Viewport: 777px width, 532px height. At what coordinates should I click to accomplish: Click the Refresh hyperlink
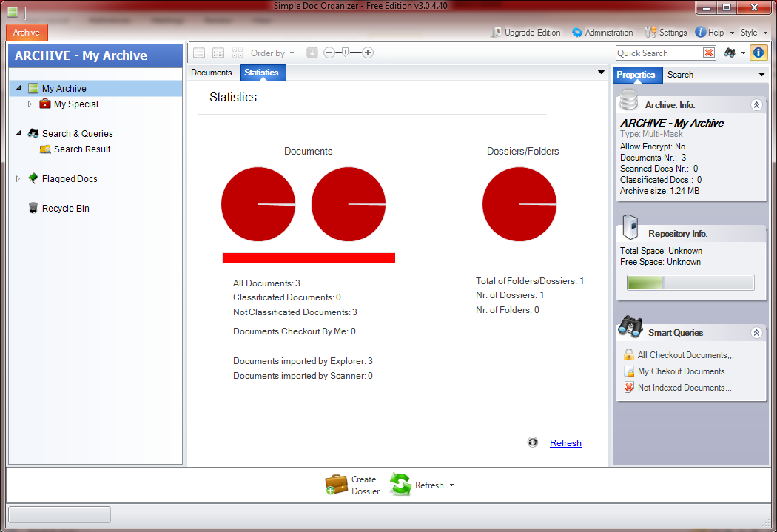(x=565, y=442)
